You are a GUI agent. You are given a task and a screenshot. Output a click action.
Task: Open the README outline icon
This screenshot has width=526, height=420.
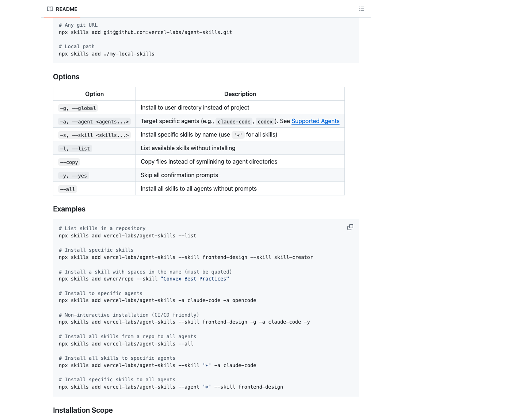tap(362, 9)
